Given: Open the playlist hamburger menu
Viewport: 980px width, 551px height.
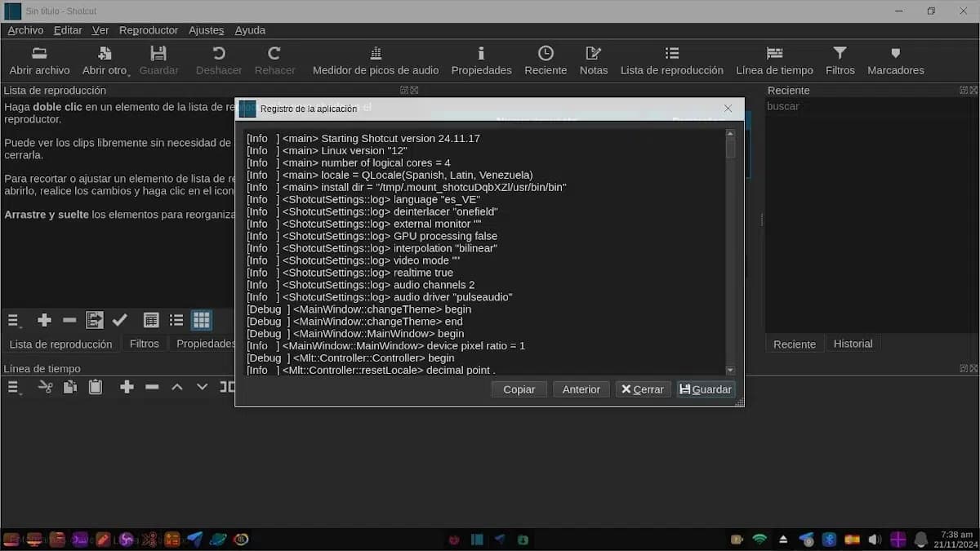Looking at the screenshot, I should pyautogui.click(x=14, y=320).
